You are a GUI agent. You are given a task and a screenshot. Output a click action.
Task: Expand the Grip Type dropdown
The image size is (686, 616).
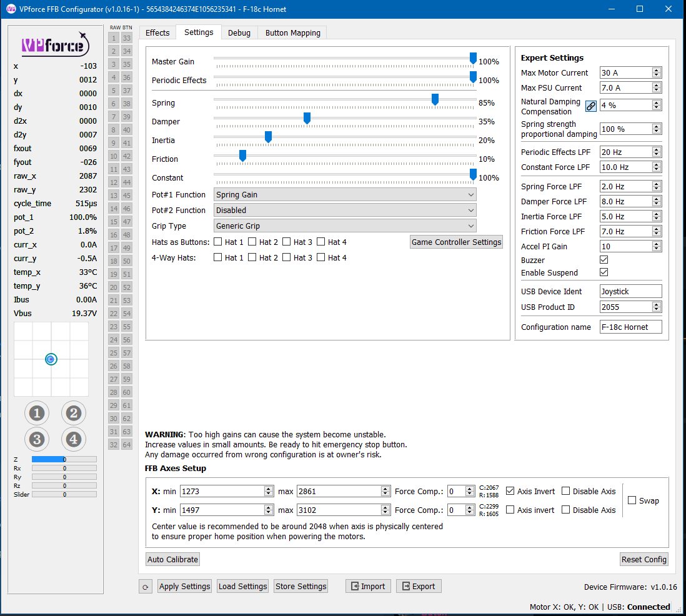pos(345,226)
